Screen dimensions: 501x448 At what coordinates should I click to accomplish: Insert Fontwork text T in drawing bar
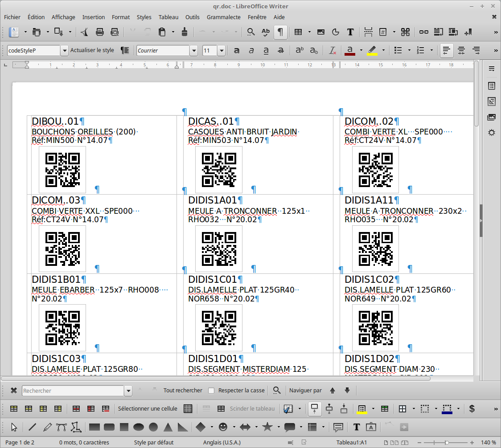(356, 427)
